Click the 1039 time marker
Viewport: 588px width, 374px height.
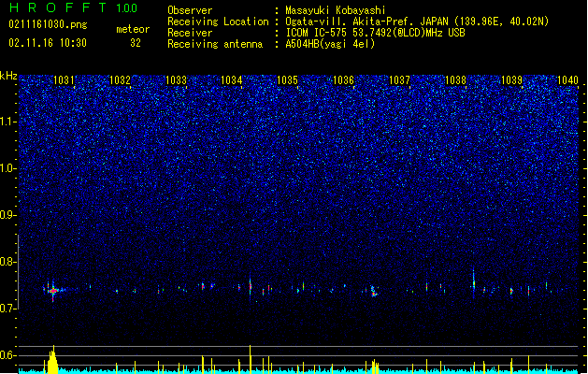pyautogui.click(x=511, y=79)
